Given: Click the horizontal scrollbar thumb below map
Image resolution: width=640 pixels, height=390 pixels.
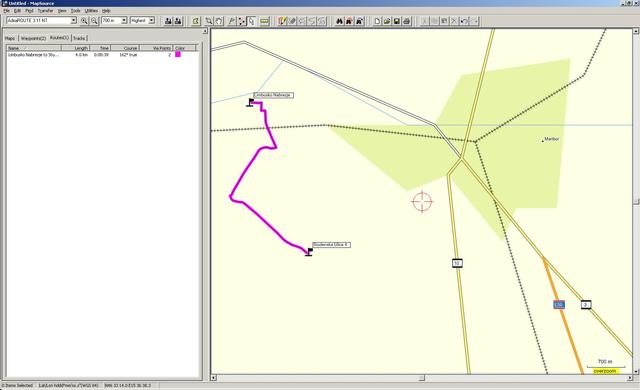Looking at the screenshot, I should click(x=422, y=378).
